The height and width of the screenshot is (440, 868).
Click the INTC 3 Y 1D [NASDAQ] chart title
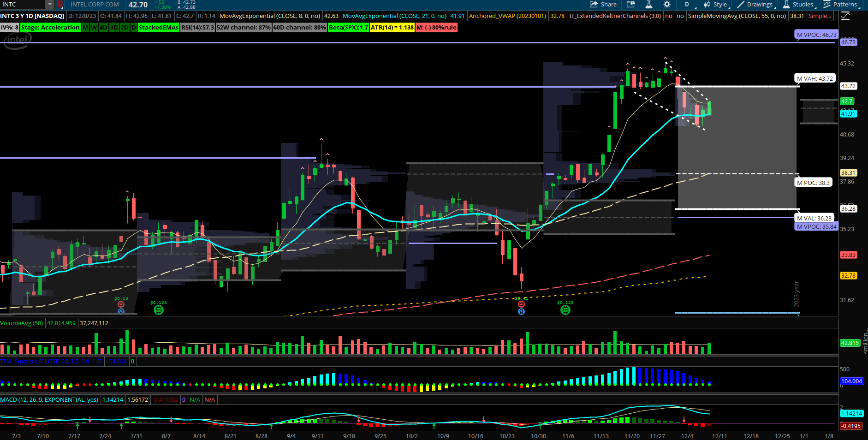tap(32, 16)
